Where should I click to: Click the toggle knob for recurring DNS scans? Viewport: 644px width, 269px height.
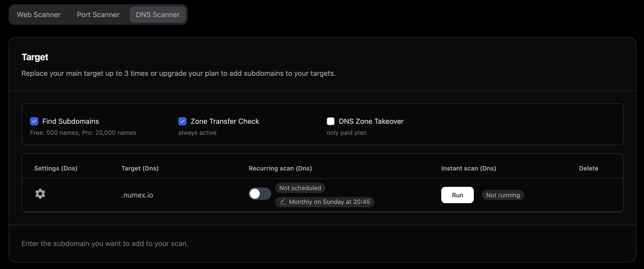click(255, 194)
